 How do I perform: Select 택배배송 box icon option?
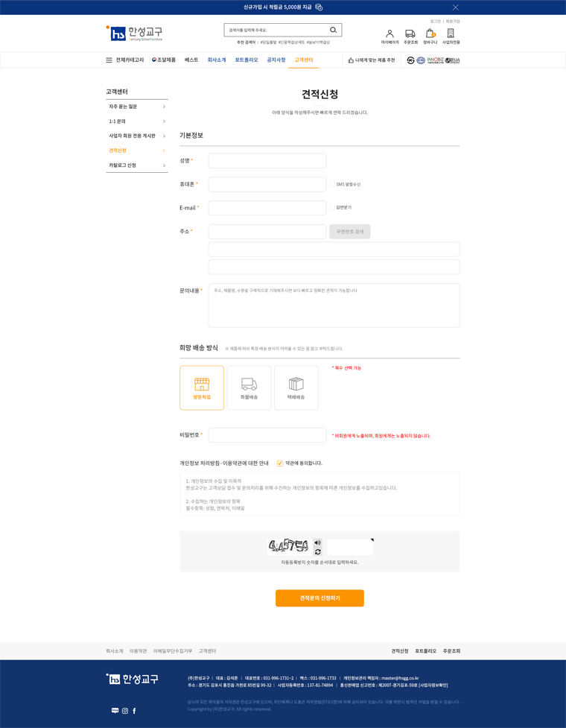point(296,387)
